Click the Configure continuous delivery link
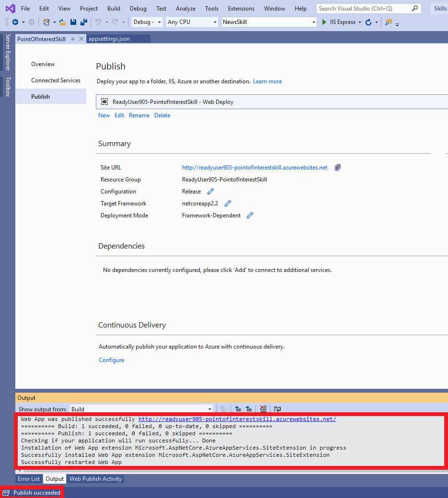448x498 pixels. click(x=112, y=360)
